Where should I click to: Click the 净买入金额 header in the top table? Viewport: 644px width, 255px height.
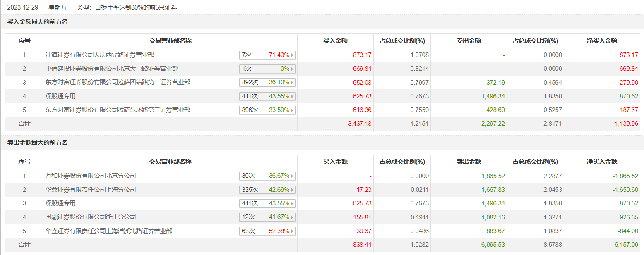[602, 41]
